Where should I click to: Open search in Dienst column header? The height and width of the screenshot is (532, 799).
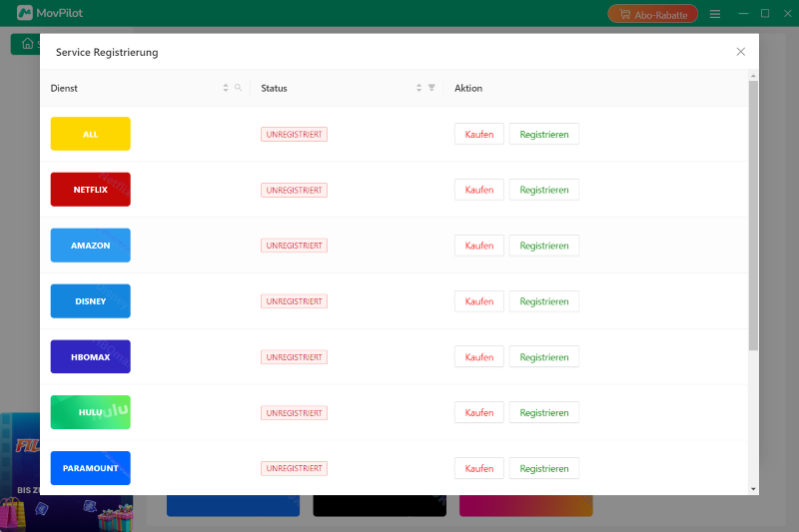click(238, 88)
